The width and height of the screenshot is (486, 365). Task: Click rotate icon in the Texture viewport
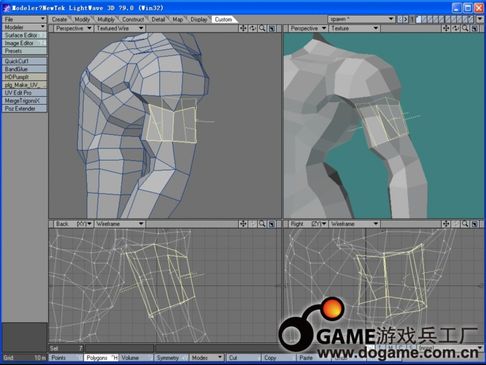pos(455,28)
